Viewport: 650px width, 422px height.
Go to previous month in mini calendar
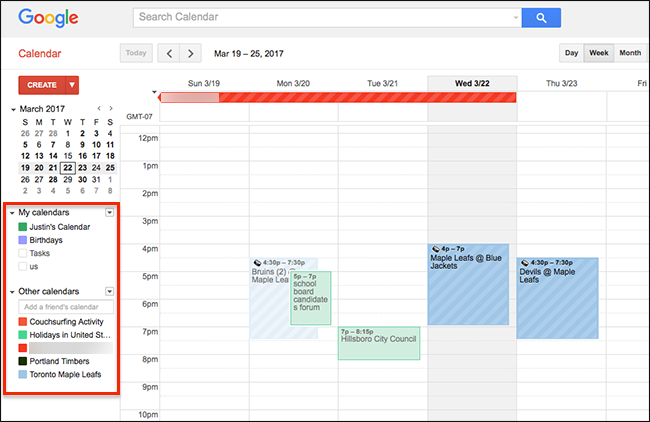(98, 108)
